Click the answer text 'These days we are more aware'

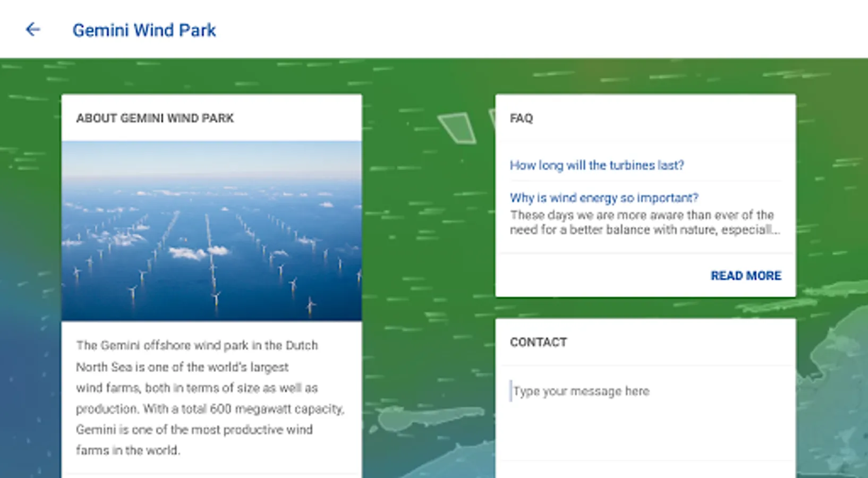645,223
